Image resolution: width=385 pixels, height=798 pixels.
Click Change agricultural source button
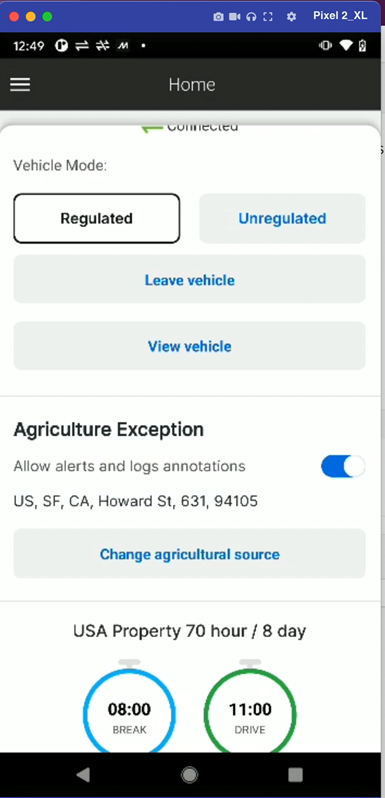click(x=189, y=553)
